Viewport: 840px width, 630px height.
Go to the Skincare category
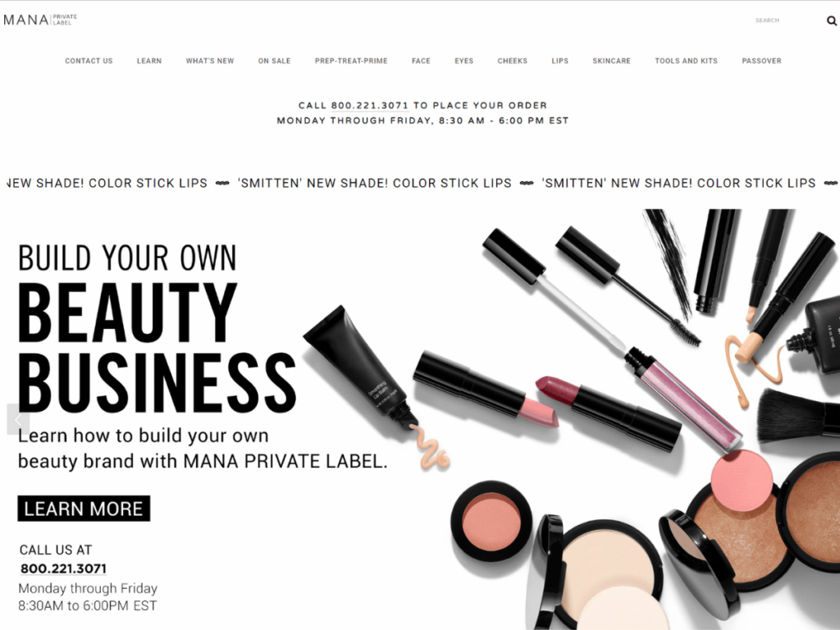tap(611, 61)
